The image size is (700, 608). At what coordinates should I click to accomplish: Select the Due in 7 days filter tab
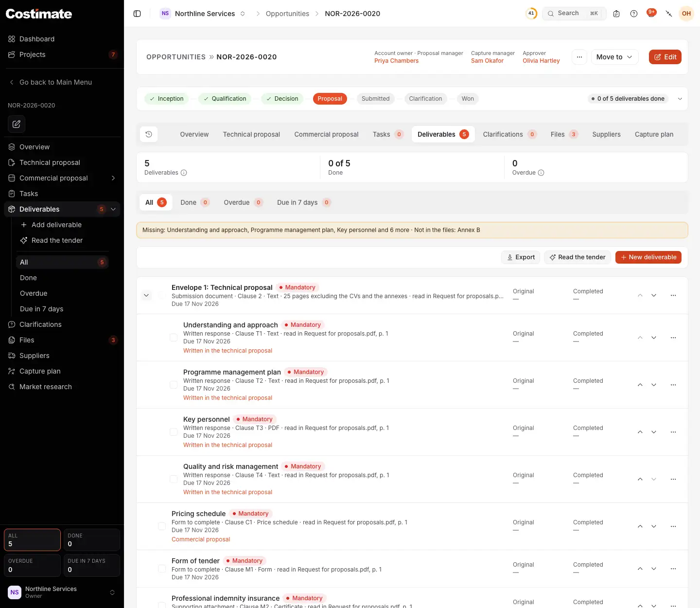304,202
